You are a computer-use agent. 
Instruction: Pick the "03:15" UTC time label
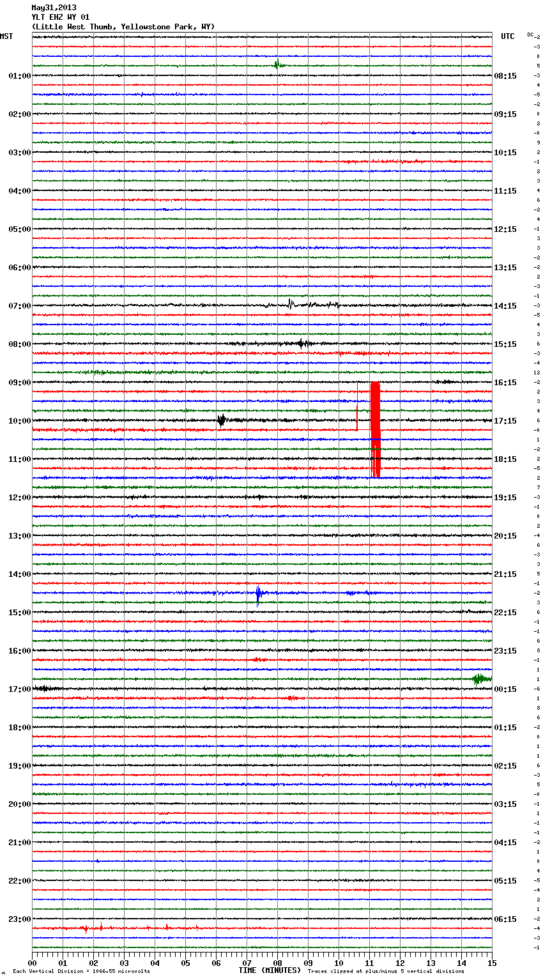click(505, 804)
